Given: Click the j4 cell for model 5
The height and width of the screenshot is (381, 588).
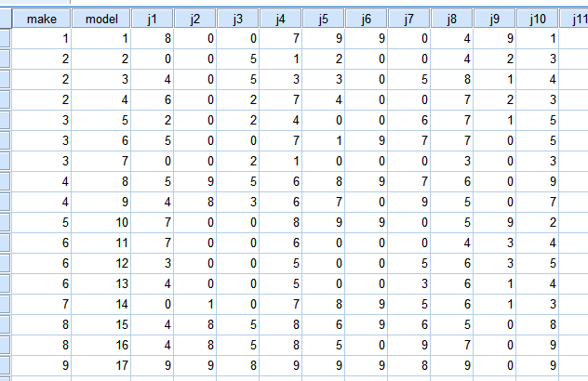Looking at the screenshot, I should pyautogui.click(x=280, y=120).
